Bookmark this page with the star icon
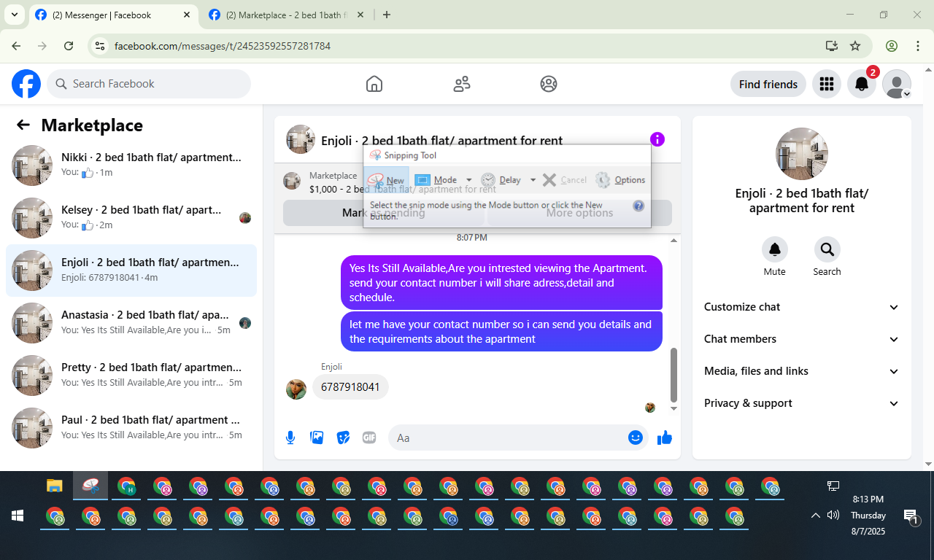 click(855, 46)
